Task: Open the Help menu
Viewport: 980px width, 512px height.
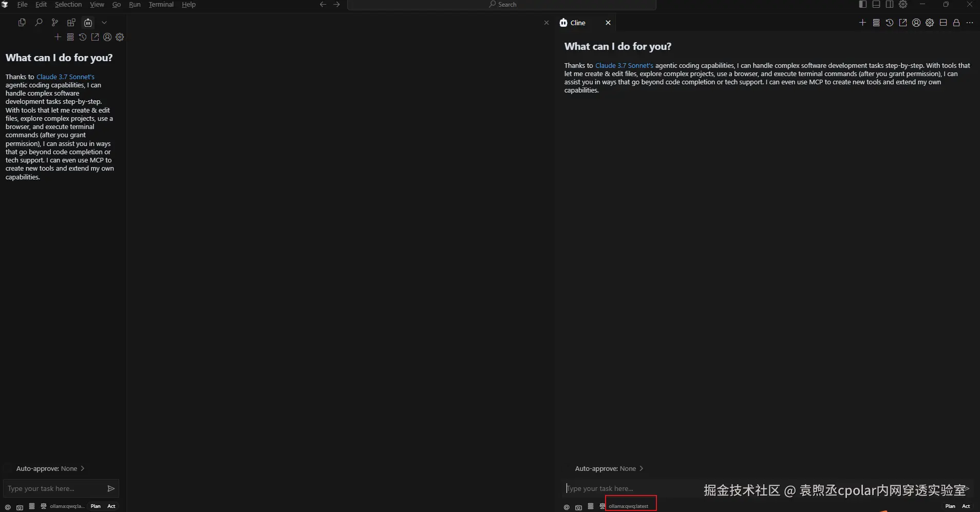Action: click(189, 4)
